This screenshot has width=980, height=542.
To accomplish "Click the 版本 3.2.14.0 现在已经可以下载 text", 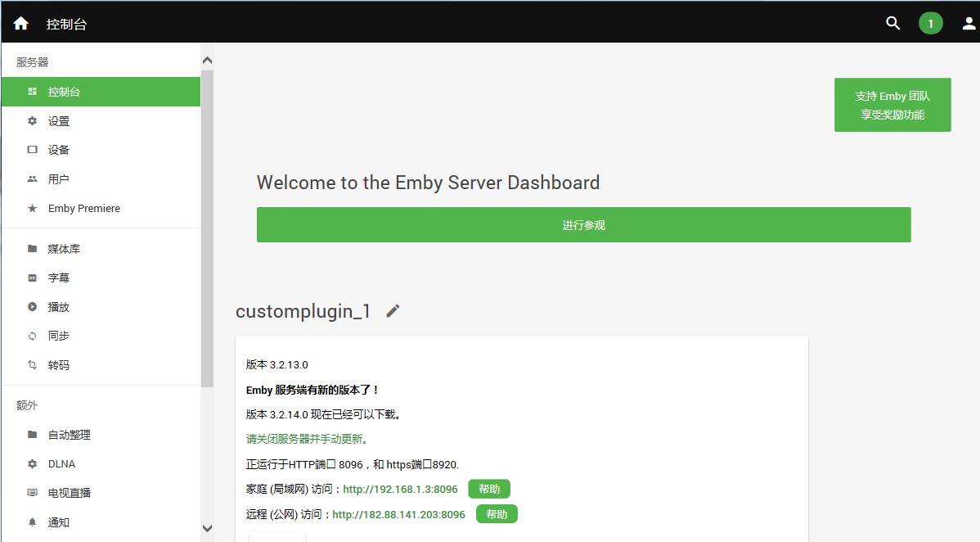I will click(x=323, y=414).
